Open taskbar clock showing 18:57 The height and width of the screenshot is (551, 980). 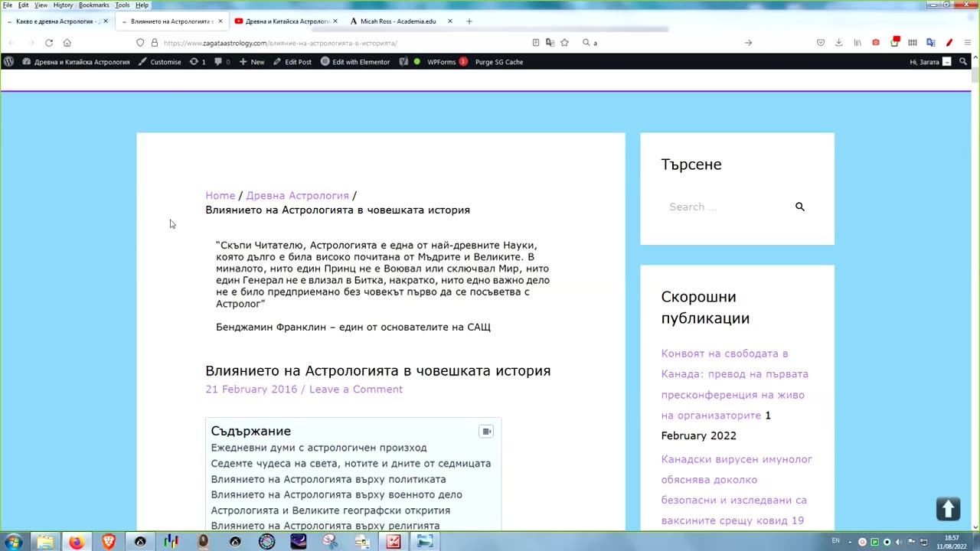[952, 542]
